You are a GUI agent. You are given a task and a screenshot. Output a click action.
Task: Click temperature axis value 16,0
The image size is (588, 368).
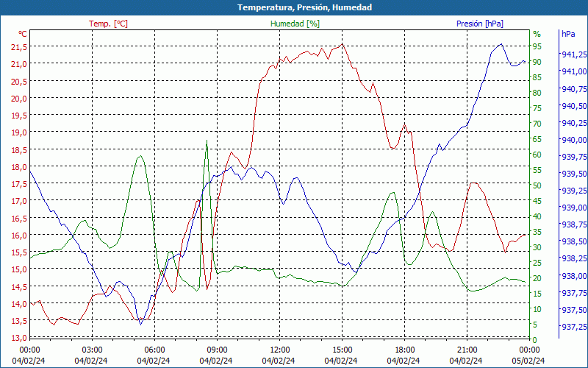20,236
